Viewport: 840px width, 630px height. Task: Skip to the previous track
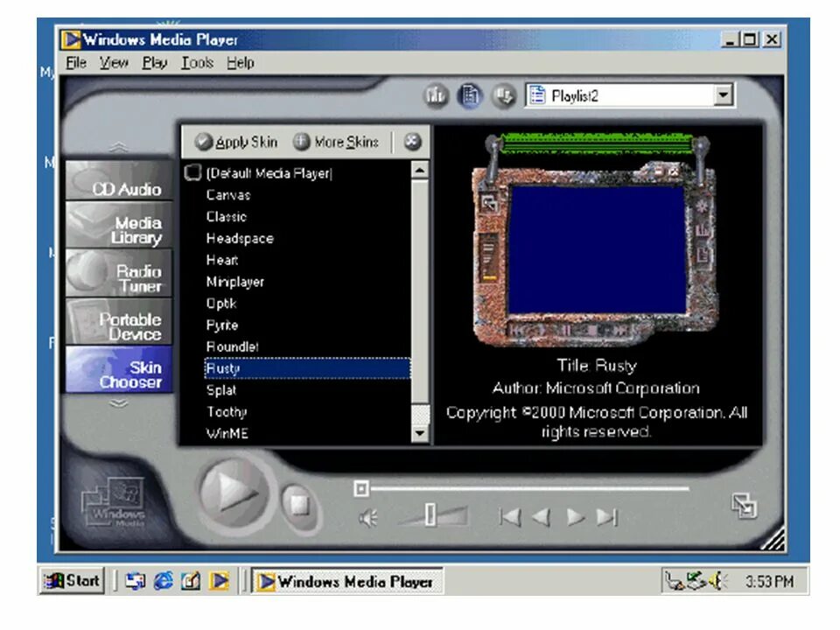[509, 517]
